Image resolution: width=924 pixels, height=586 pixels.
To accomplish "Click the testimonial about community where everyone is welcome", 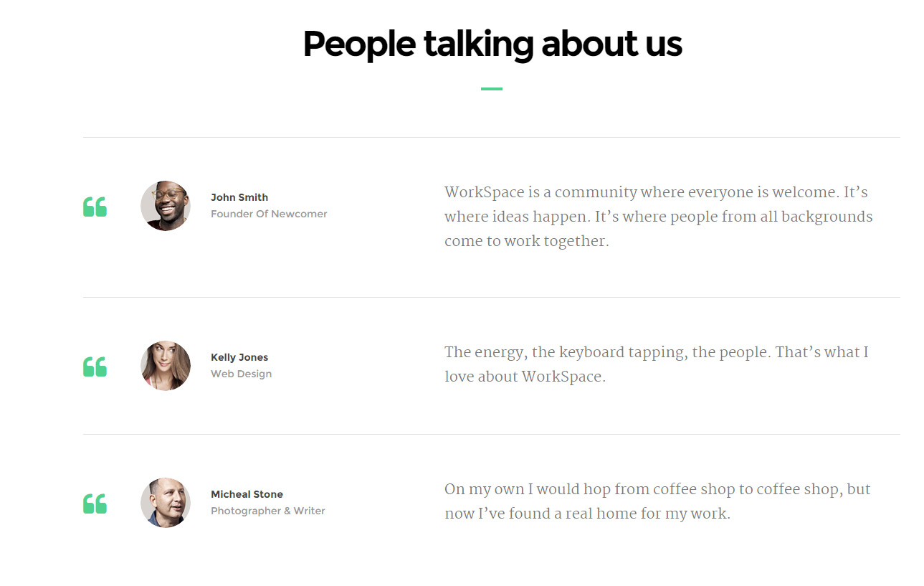I will (x=659, y=217).
